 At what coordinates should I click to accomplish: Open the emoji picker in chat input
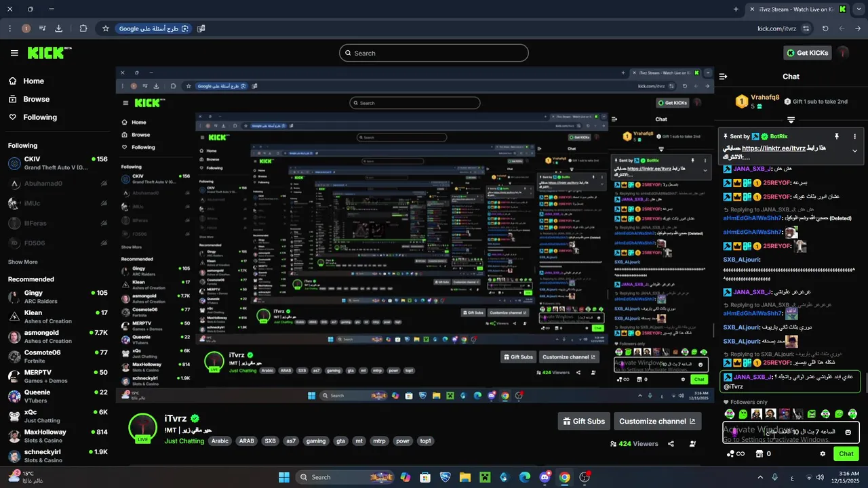(848, 432)
